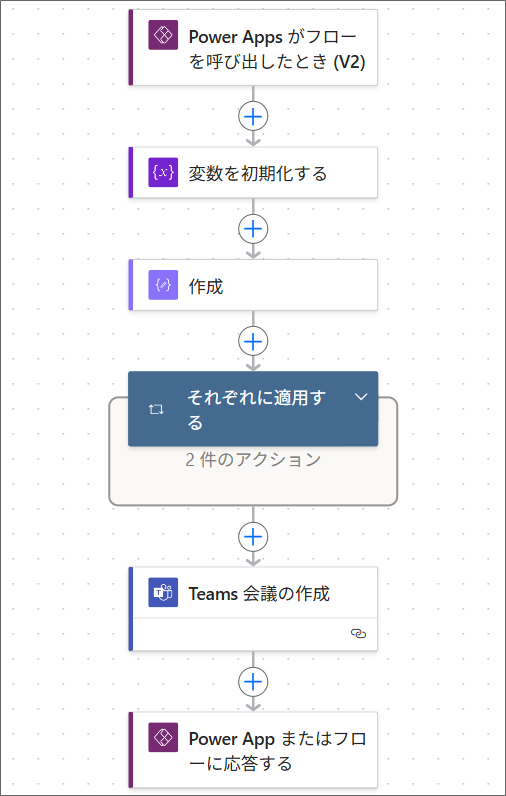Click the 作成 compose action icon
The width and height of the screenshot is (506, 796).
(163, 285)
